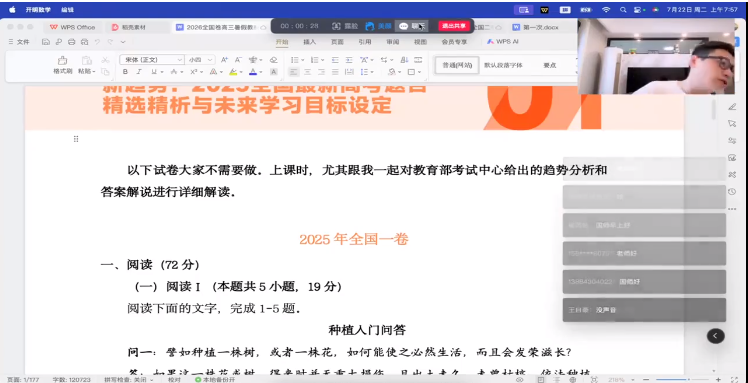Open the font name 宋体 (正文) dropdown
Image resolution: width=748 pixels, height=383 pixels.
pyautogui.click(x=180, y=60)
